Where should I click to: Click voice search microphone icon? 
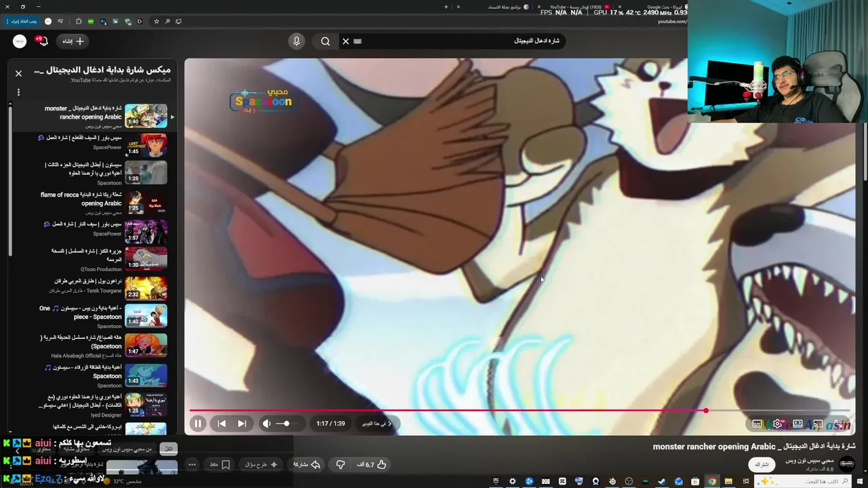pos(296,41)
